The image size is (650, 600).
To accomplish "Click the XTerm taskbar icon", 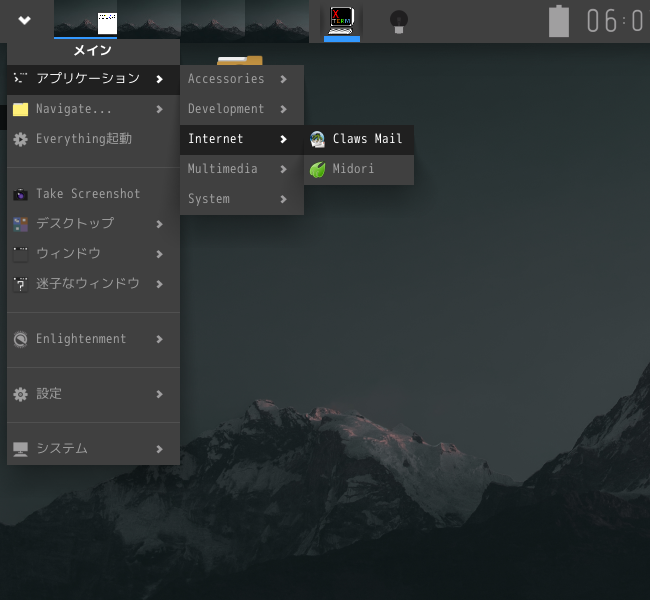I will (x=342, y=21).
